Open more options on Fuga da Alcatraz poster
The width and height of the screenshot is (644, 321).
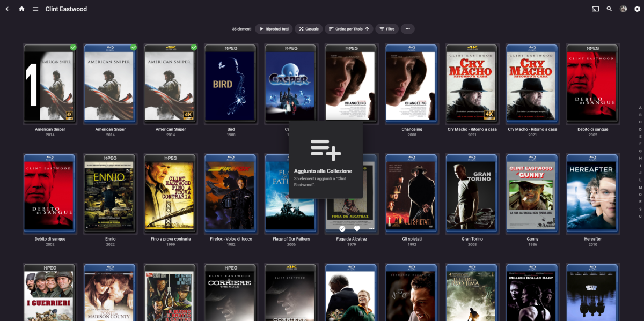click(x=371, y=229)
